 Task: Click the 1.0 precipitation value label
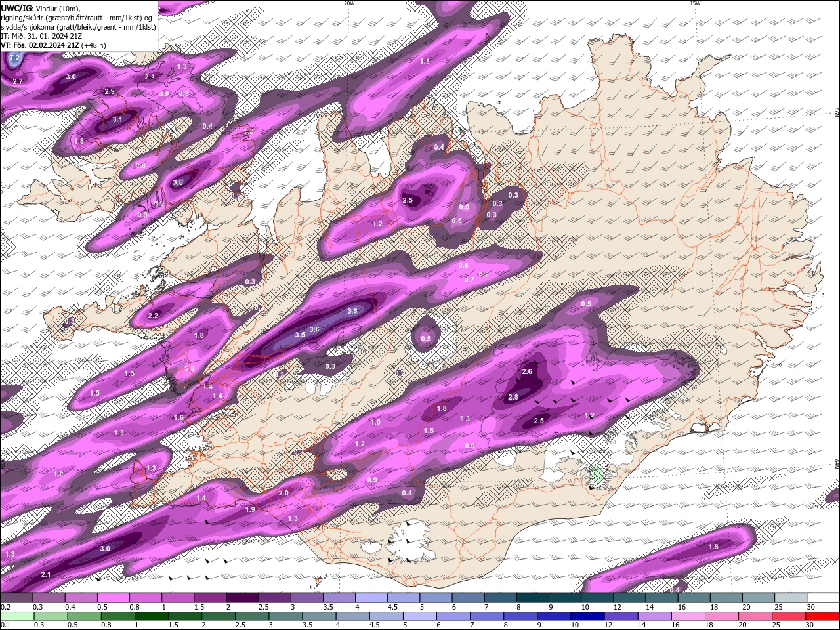(x=375, y=422)
